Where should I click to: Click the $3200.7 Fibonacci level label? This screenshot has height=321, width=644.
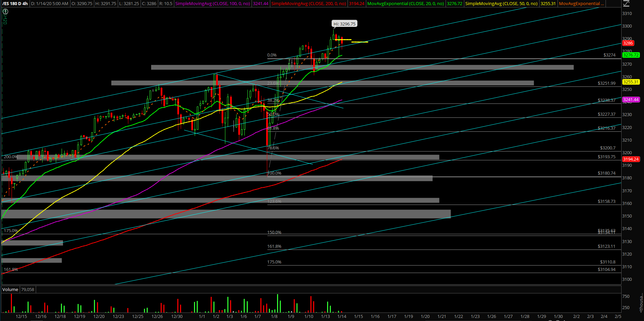click(608, 148)
